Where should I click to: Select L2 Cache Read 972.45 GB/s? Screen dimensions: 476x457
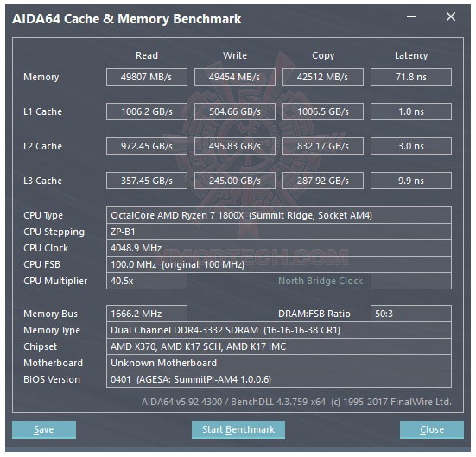147,146
